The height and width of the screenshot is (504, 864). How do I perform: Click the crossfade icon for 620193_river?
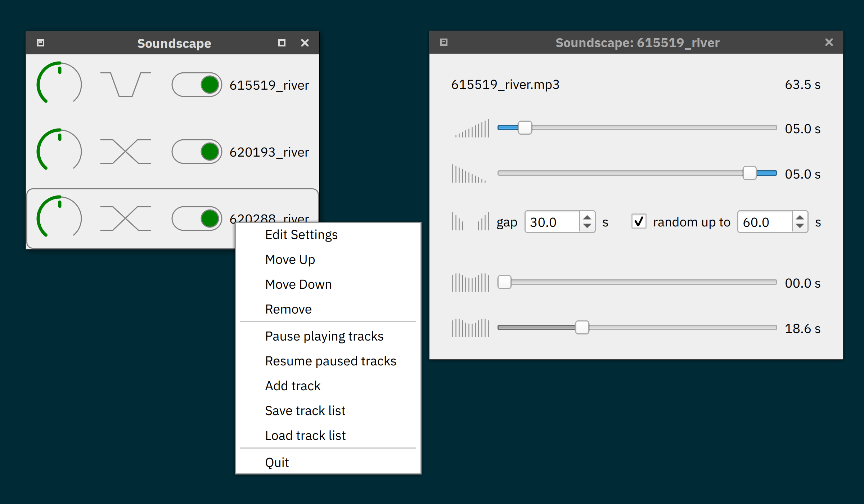(x=125, y=152)
